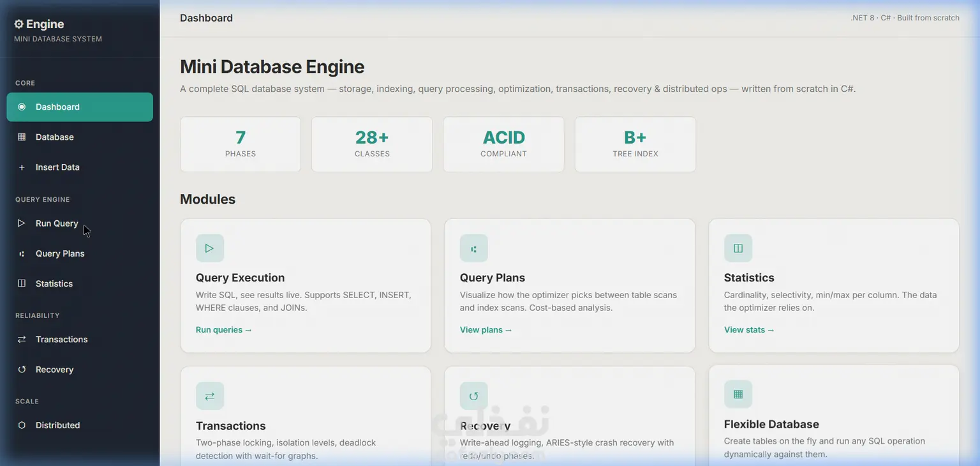Click the Statistics columns icon in sidebar
Viewport: 980px width, 466px height.
(22, 283)
